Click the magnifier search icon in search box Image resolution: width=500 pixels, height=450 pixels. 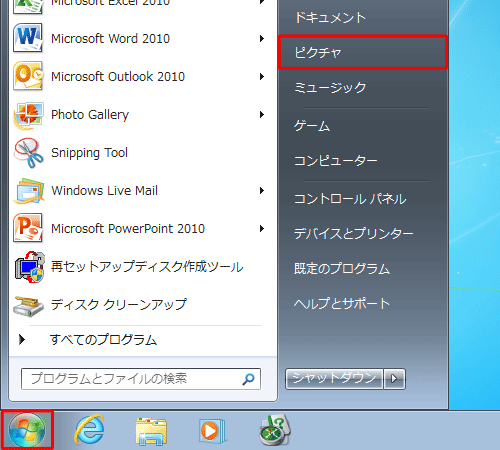click(x=249, y=379)
